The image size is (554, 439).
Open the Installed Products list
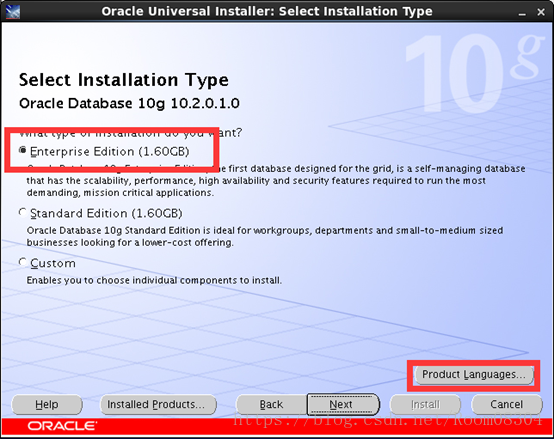[158, 404]
